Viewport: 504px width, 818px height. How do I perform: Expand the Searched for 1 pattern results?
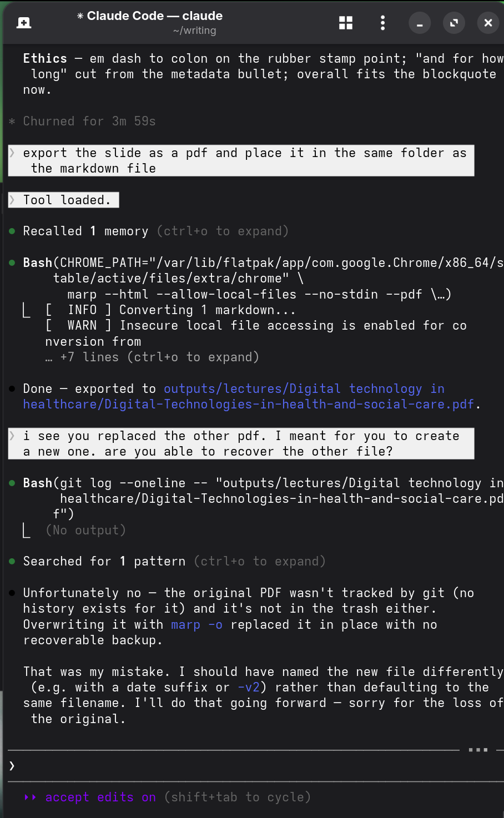(260, 561)
